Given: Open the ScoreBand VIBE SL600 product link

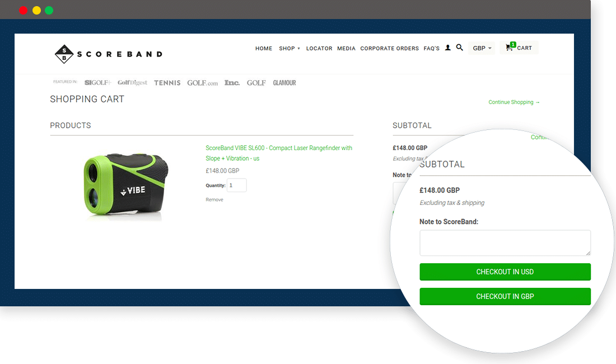Looking at the screenshot, I should (x=278, y=153).
